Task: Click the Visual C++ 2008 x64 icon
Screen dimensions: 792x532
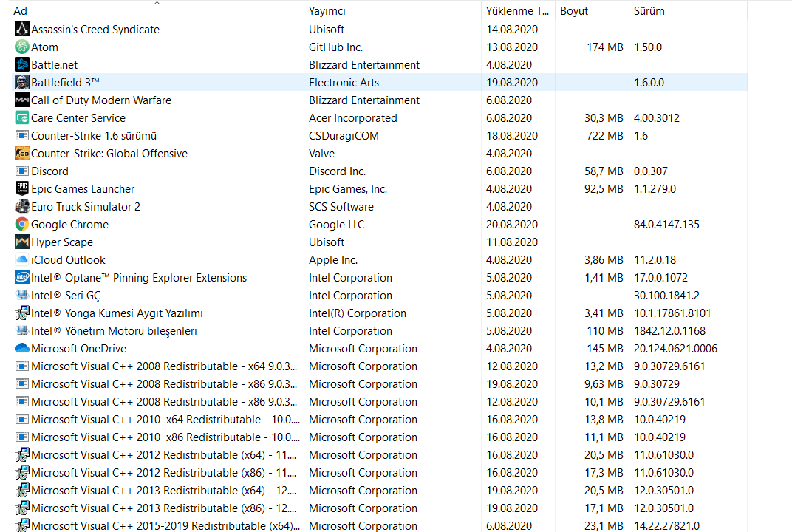Action: click(21, 366)
